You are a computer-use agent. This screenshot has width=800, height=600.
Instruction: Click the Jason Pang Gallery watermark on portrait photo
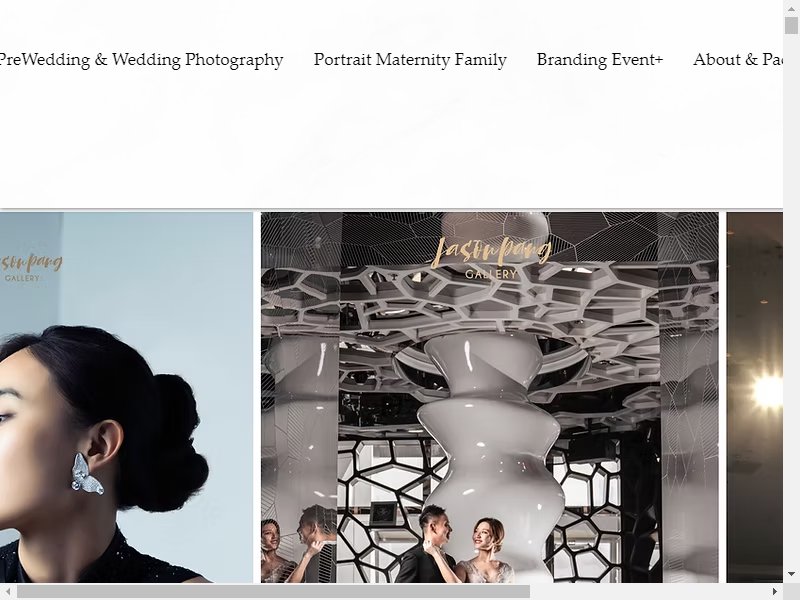click(31, 267)
